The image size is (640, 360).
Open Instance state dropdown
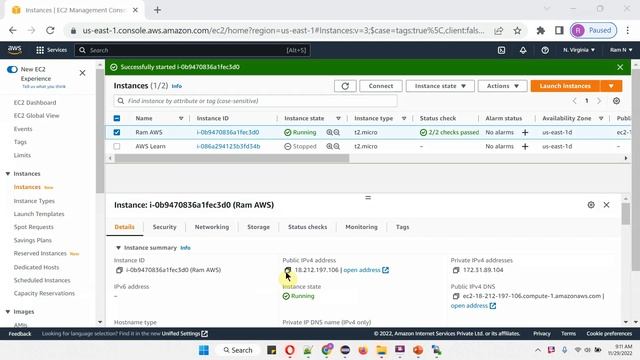[440, 86]
